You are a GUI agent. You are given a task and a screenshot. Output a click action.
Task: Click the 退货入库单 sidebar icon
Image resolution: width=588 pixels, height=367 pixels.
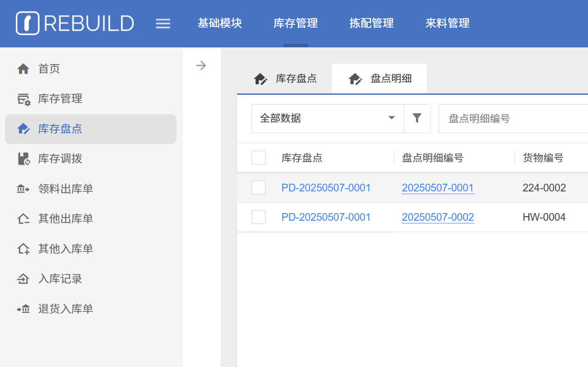tap(23, 309)
